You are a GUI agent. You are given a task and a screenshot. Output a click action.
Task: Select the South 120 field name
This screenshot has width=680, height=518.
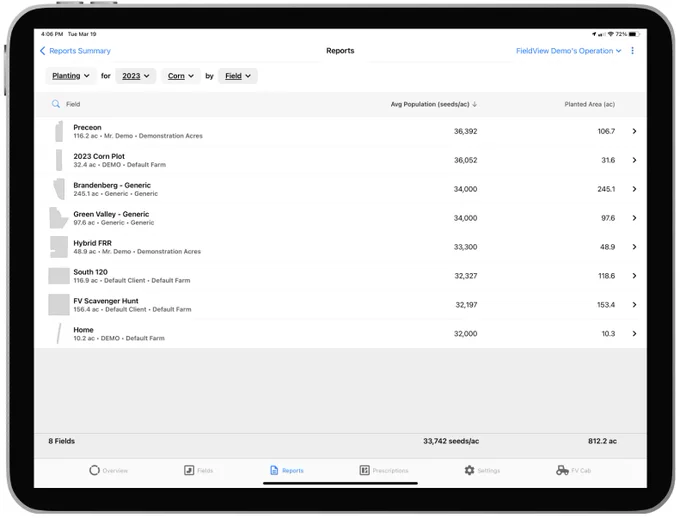click(90, 272)
